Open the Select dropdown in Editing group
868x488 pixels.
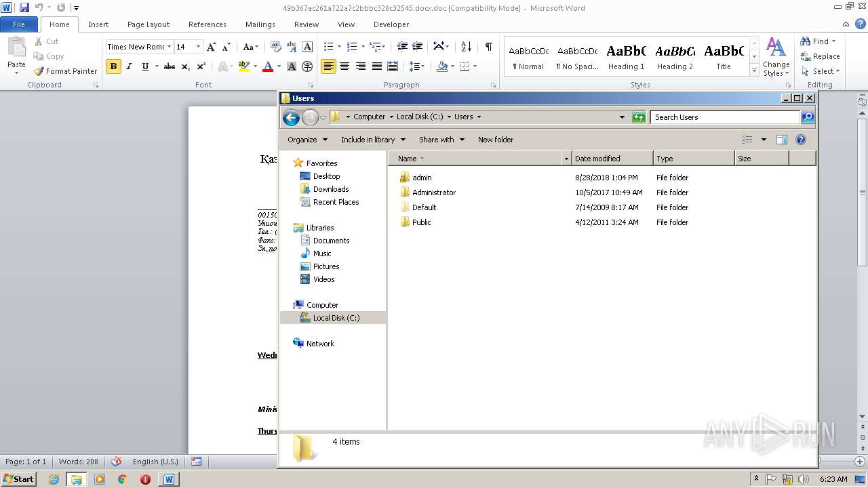pyautogui.click(x=821, y=71)
